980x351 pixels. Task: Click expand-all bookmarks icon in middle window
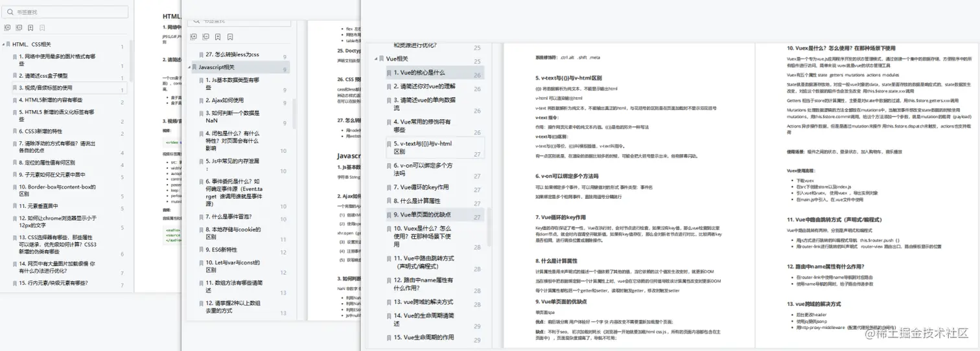pos(194,37)
